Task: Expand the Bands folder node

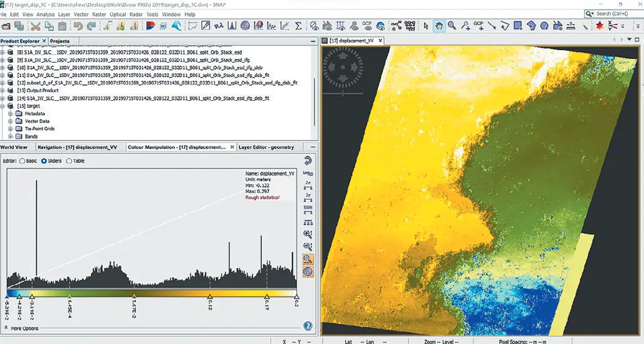Action: click(11, 136)
